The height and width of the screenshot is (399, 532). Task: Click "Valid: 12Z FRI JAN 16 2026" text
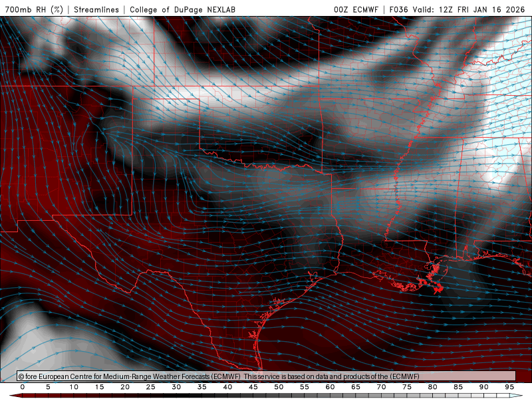pyautogui.click(x=469, y=9)
